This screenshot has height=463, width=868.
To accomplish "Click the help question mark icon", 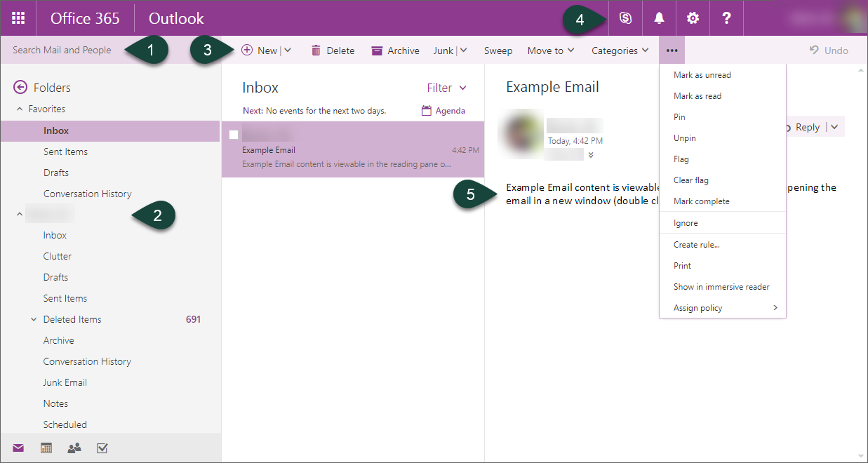I will [x=726, y=18].
